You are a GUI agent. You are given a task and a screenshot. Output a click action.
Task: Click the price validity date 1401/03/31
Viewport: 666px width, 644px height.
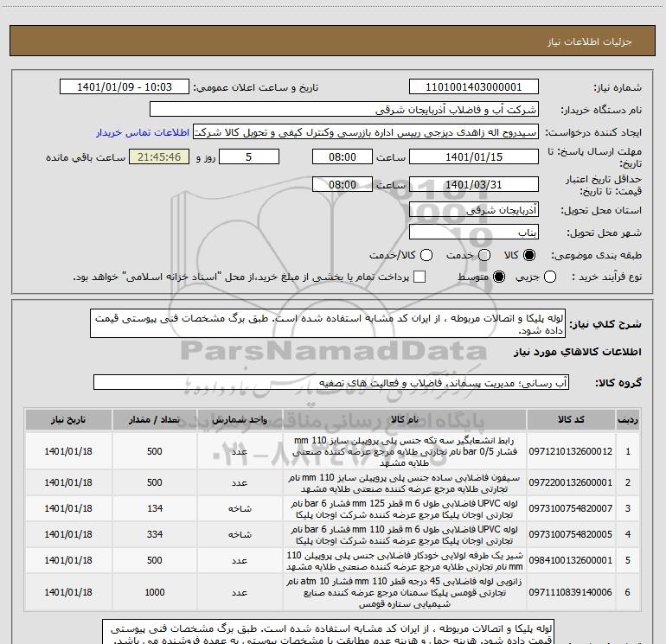pos(474,185)
